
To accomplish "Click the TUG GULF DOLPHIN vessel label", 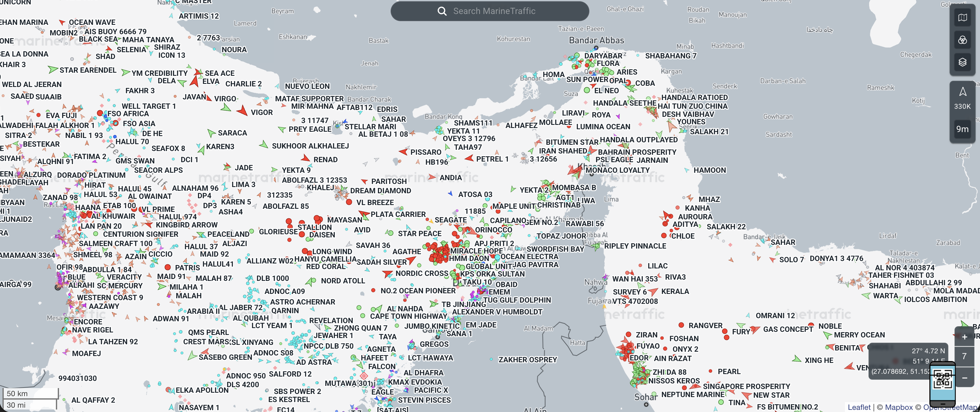I will point(517,300).
